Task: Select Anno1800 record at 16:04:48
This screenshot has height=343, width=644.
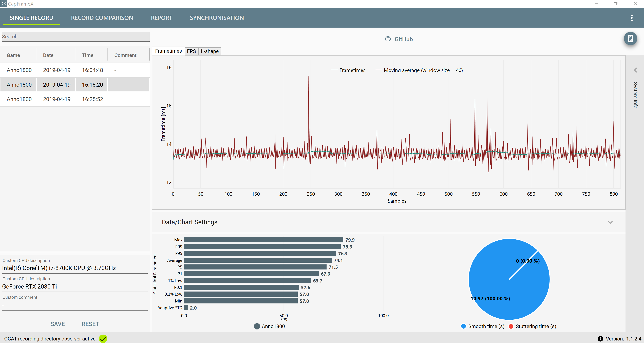Action: pyautogui.click(x=75, y=70)
